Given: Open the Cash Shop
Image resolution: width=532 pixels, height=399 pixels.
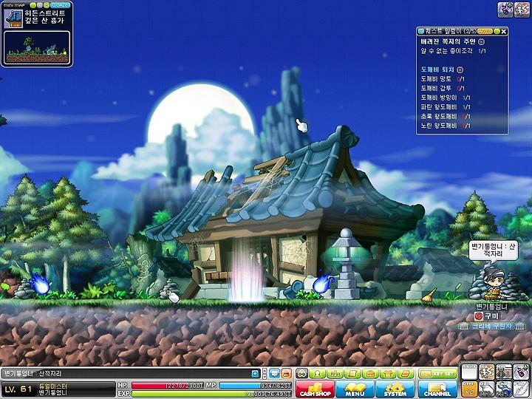Looking at the screenshot, I should coord(316,389).
